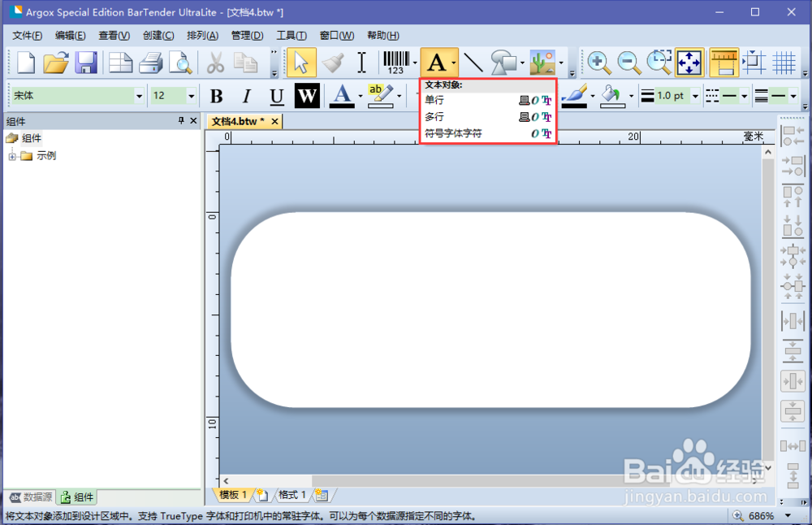Toggle underline text formatting
Screen dimensions: 812x525
pos(277,96)
